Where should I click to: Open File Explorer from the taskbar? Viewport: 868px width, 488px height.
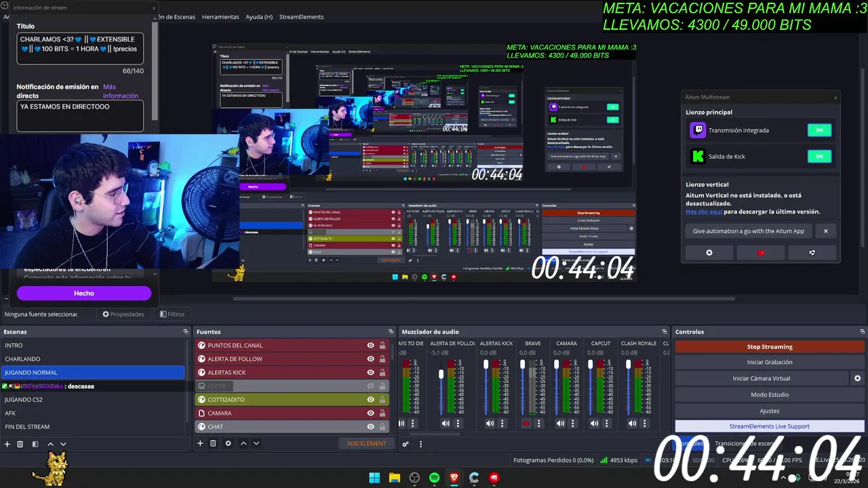point(394,478)
